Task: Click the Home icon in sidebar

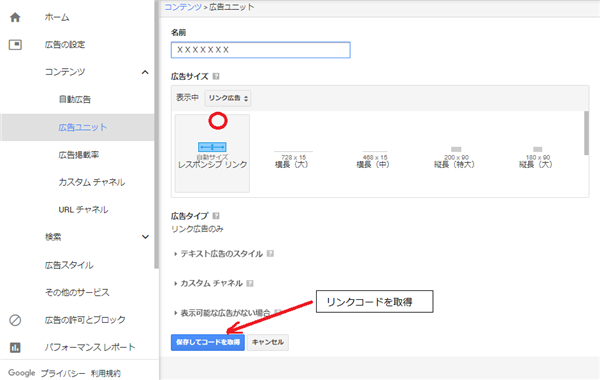Action: point(15,17)
